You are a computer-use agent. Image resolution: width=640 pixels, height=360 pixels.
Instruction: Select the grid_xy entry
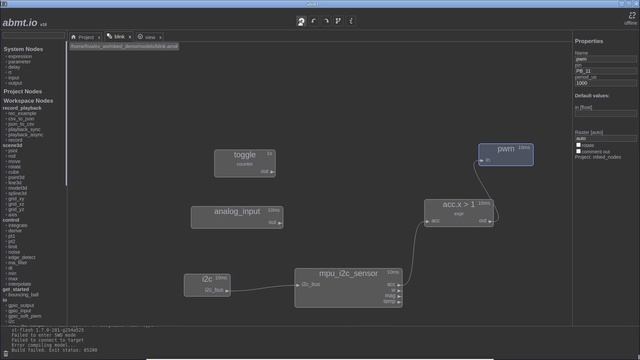click(x=15, y=199)
